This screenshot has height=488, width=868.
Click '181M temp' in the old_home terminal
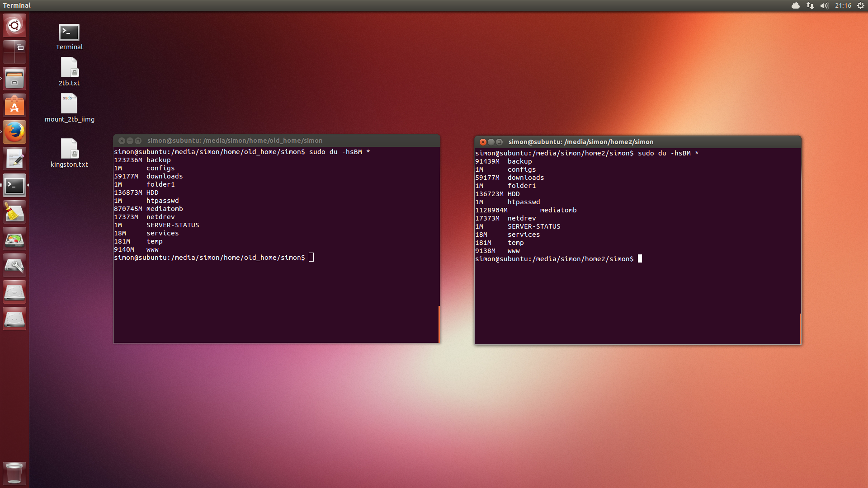coord(138,241)
